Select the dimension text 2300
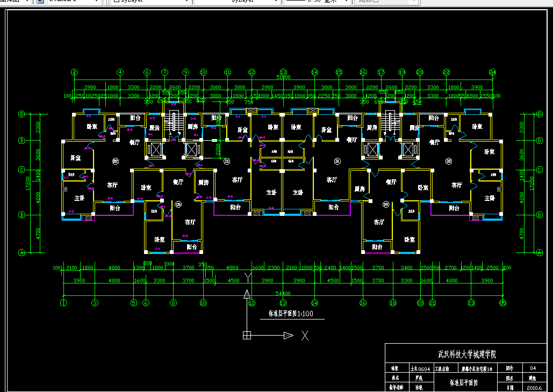This screenshot has width=553, height=392. (274, 268)
